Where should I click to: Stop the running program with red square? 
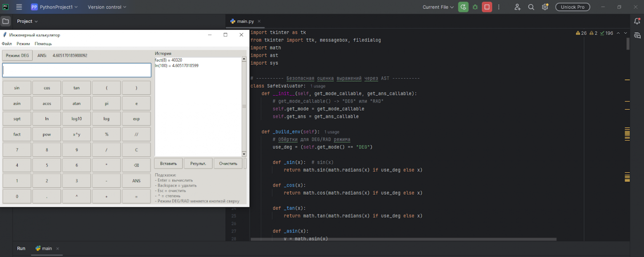click(x=487, y=7)
